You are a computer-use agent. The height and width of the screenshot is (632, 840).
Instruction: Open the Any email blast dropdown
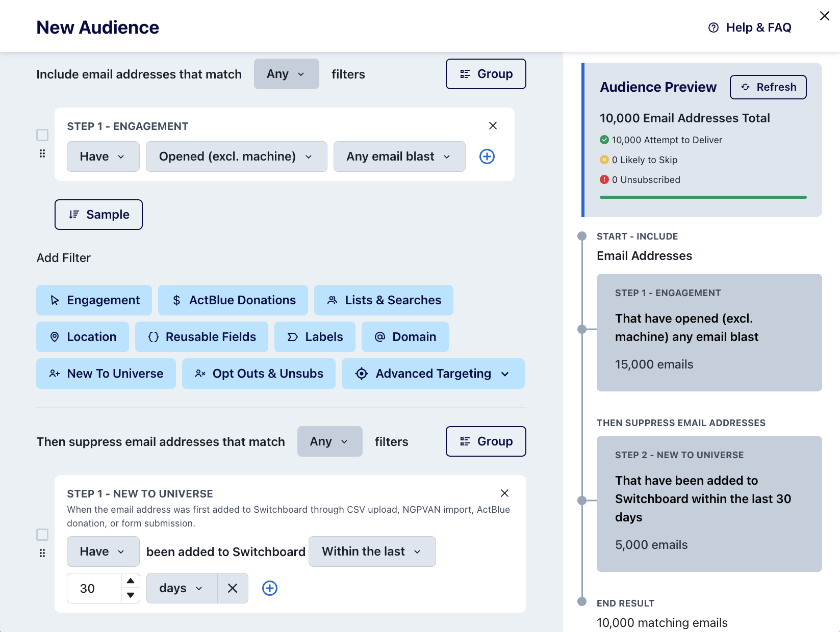pos(399,156)
